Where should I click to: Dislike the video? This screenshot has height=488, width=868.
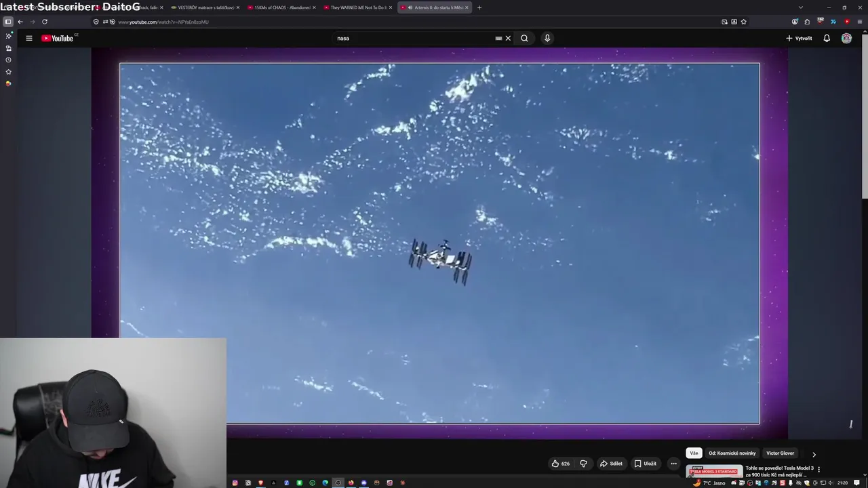pyautogui.click(x=583, y=464)
